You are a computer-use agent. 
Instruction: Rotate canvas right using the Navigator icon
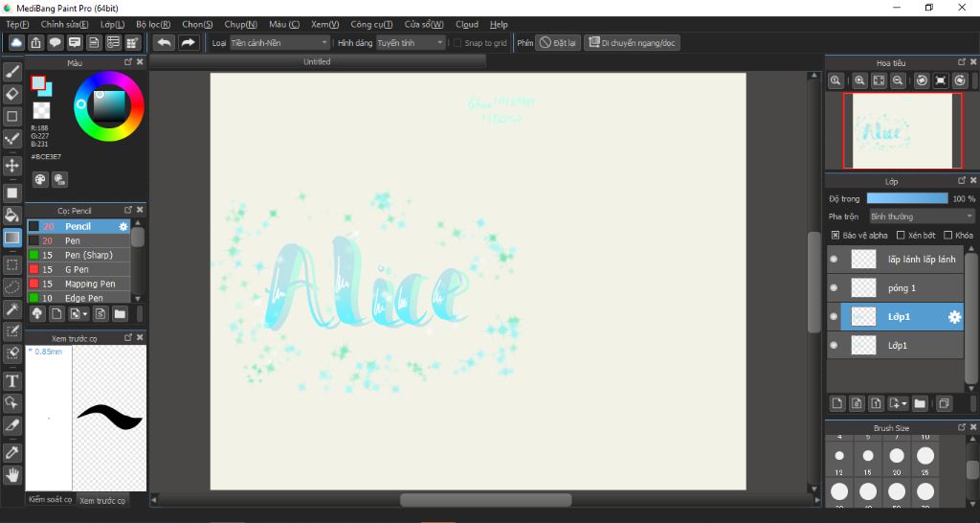960,80
